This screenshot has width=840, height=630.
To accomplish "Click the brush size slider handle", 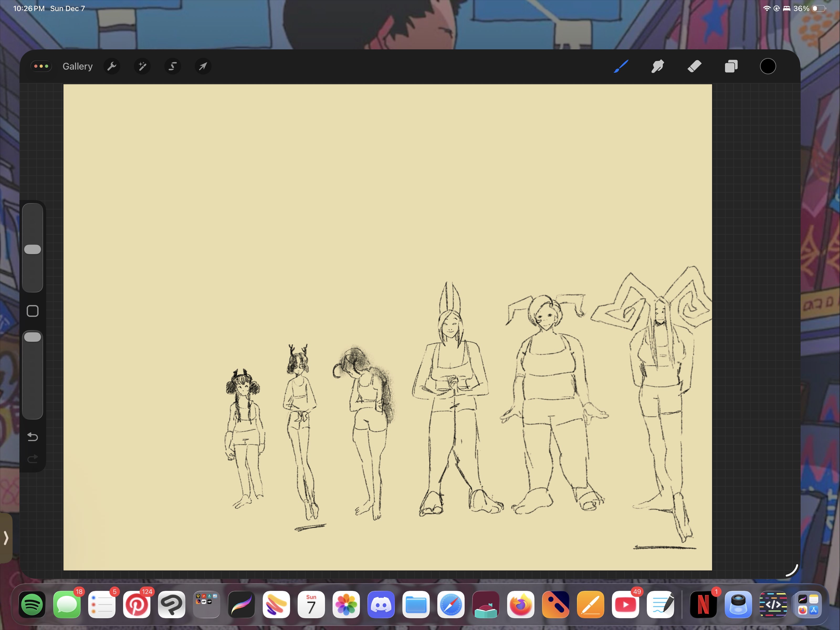I will click(x=33, y=249).
